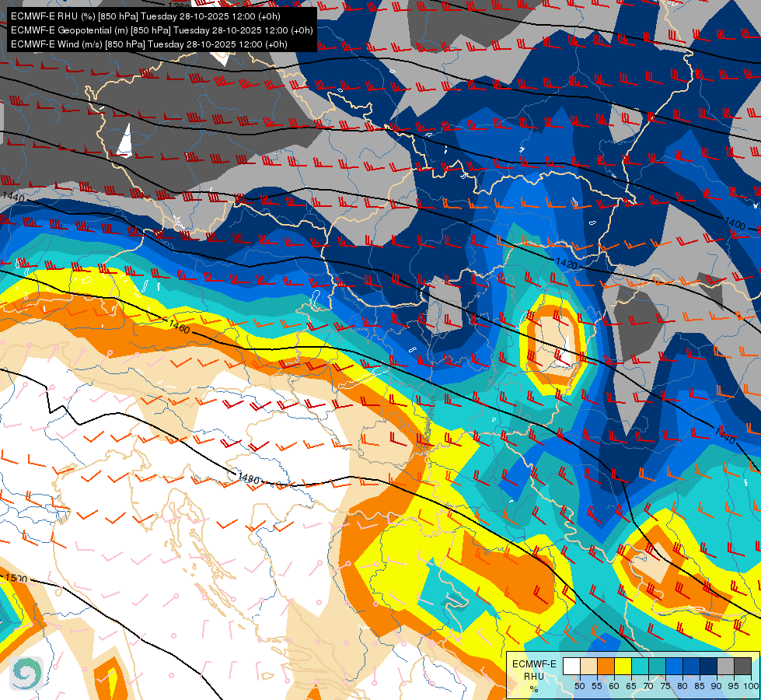The image size is (761, 700).
Task: Click the swirl logo icon in the corner
Action: [26, 674]
